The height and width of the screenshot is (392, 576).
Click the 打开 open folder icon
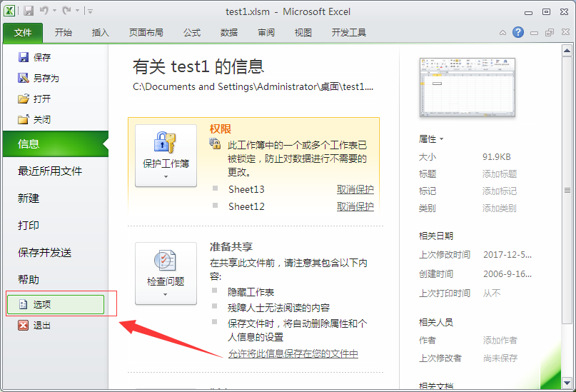(x=23, y=99)
